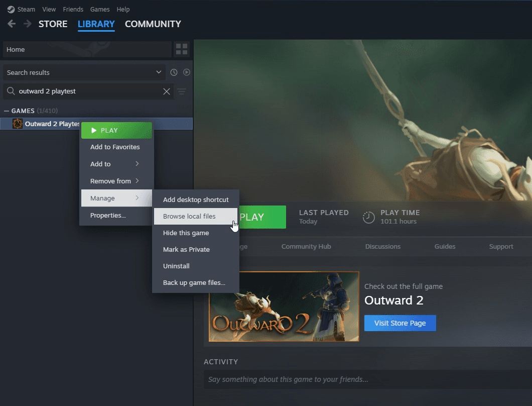Image resolution: width=532 pixels, height=406 pixels.
Task: Open the Discussions link
Action: 383,247
